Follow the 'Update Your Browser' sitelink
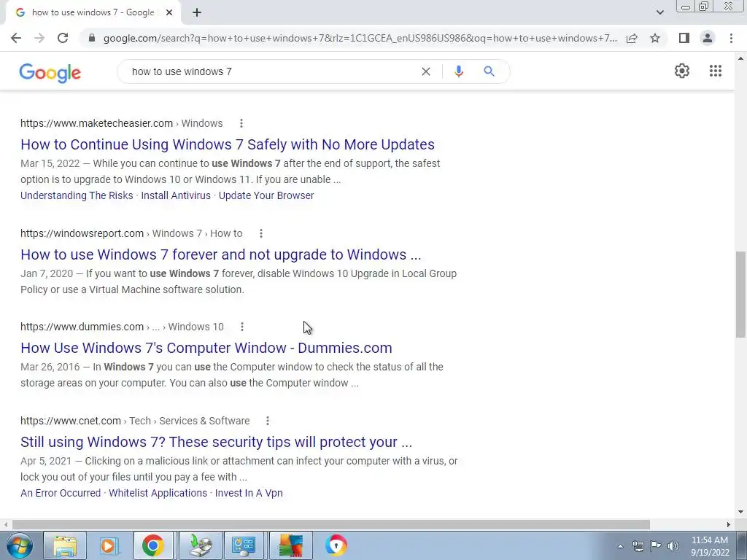The height and width of the screenshot is (560, 747). pyautogui.click(x=266, y=195)
